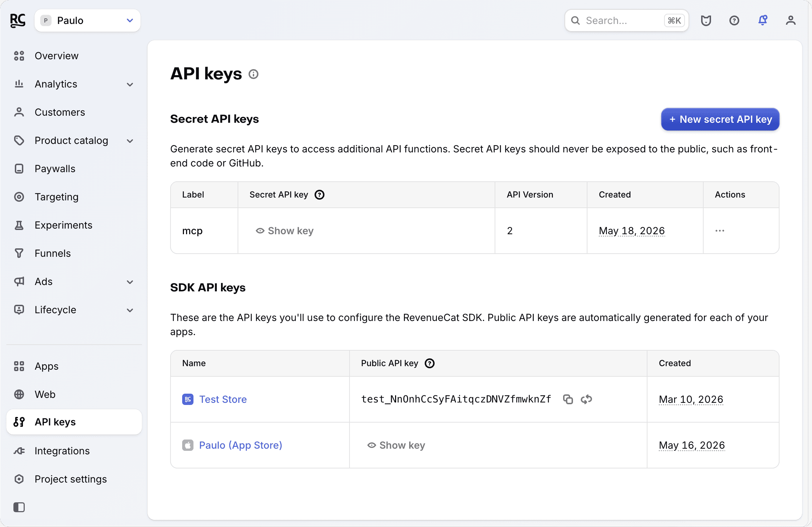Screen dimensions: 812x527
Task: Open the Paulo (App Store) link
Action: tap(241, 445)
